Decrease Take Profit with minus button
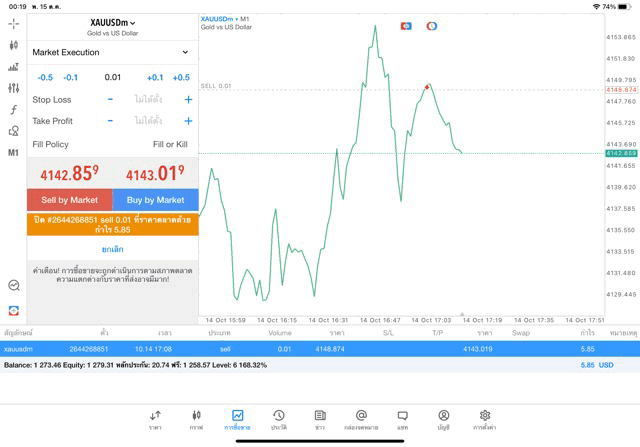This screenshot has height=447, width=640. (110, 121)
